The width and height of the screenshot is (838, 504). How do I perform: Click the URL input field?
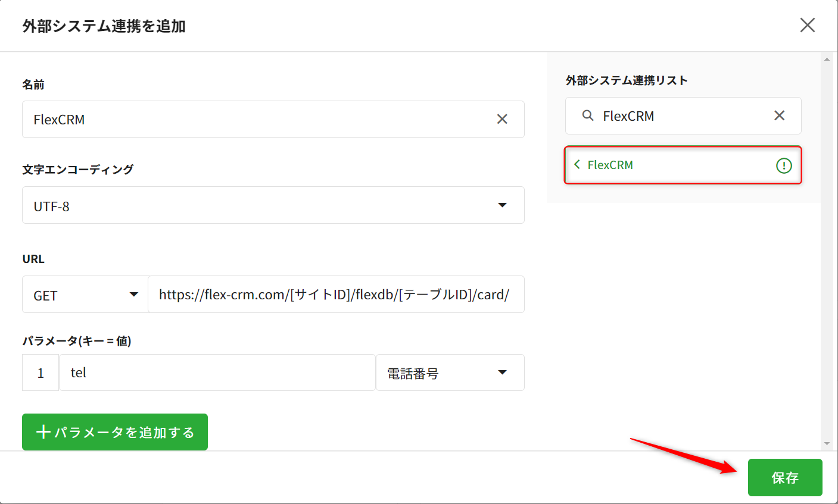point(335,295)
